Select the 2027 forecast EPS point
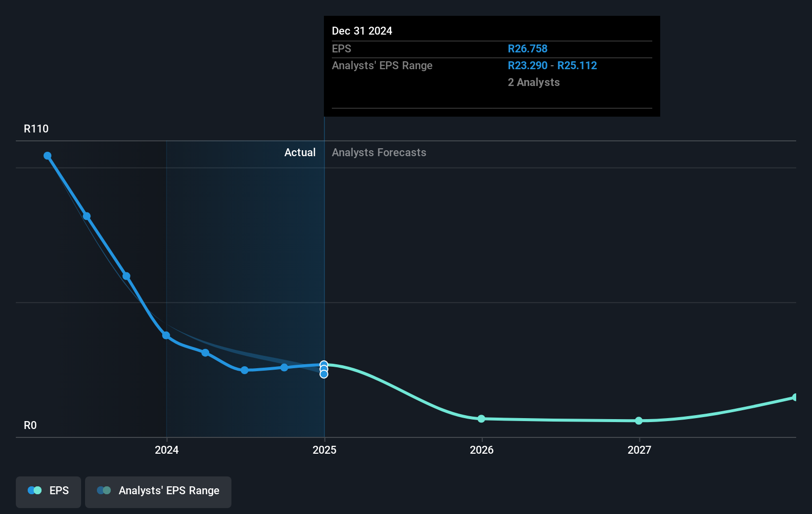The height and width of the screenshot is (514, 812). pyautogui.click(x=639, y=421)
